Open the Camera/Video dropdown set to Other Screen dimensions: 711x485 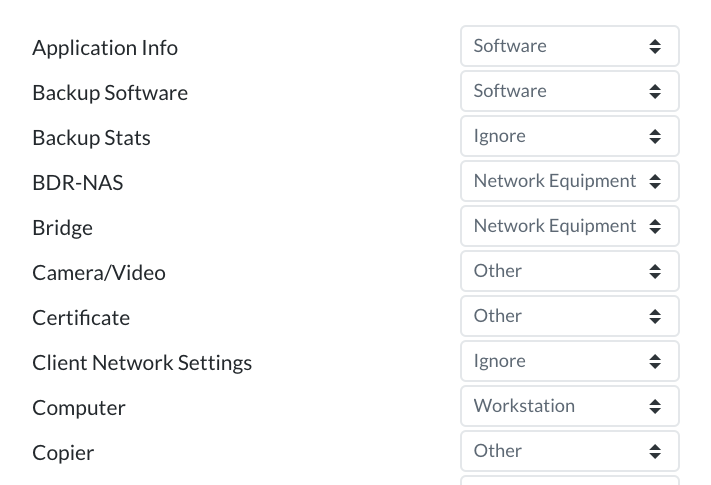point(570,271)
